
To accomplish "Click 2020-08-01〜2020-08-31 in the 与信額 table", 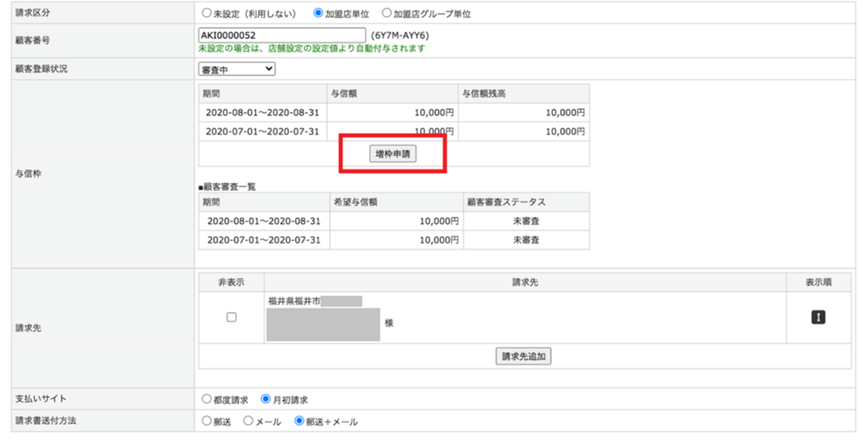I will (263, 113).
